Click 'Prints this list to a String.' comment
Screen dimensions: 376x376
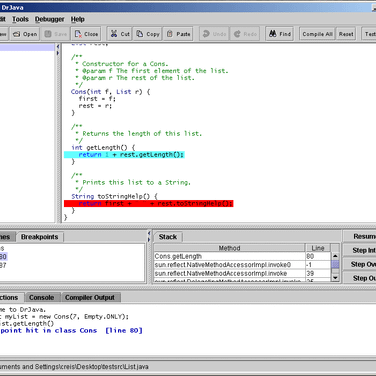coord(136,182)
